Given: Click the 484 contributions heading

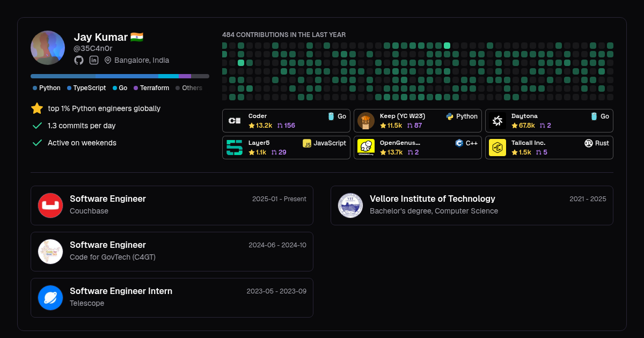Looking at the screenshot, I should [x=284, y=35].
